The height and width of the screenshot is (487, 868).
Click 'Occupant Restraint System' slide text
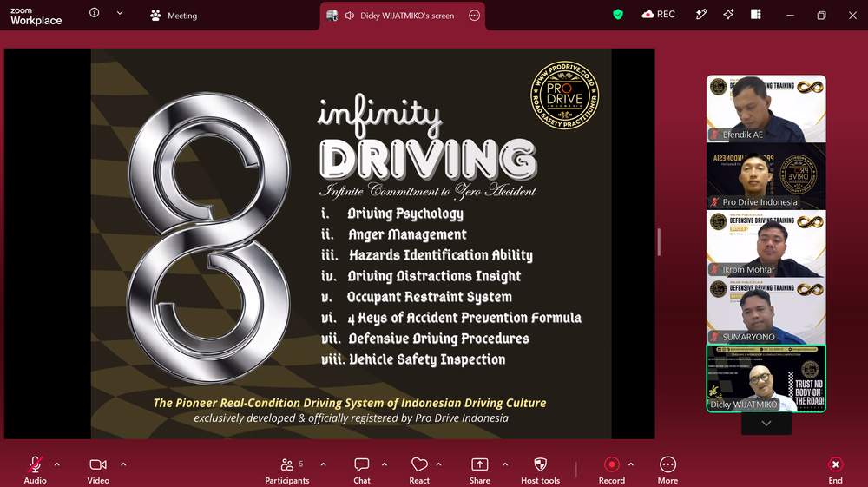[x=430, y=297]
